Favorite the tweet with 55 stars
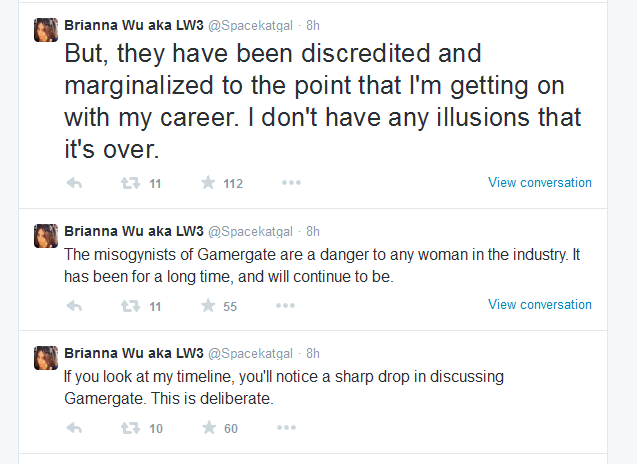 (208, 305)
